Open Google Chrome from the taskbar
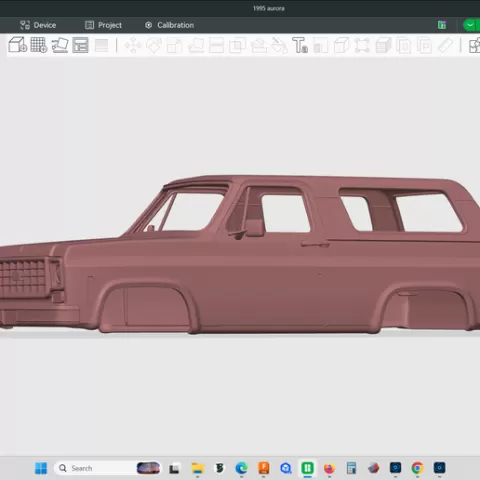The width and height of the screenshot is (480, 480). click(x=417, y=468)
